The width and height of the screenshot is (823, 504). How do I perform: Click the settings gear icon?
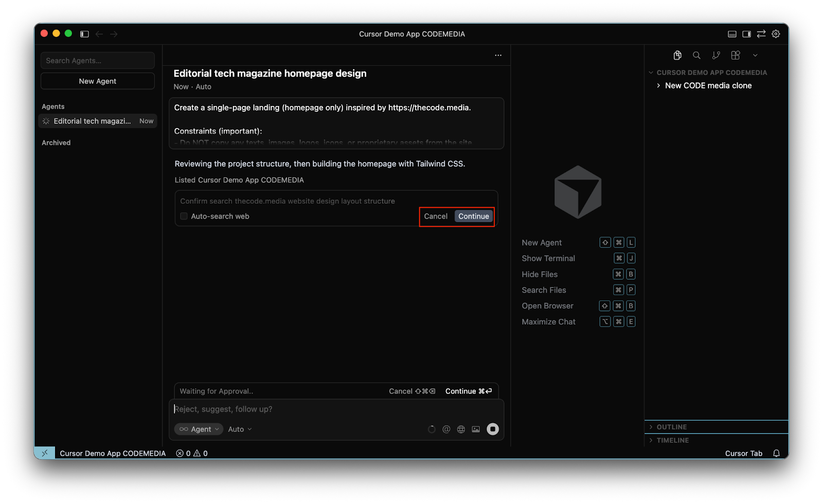(x=776, y=34)
